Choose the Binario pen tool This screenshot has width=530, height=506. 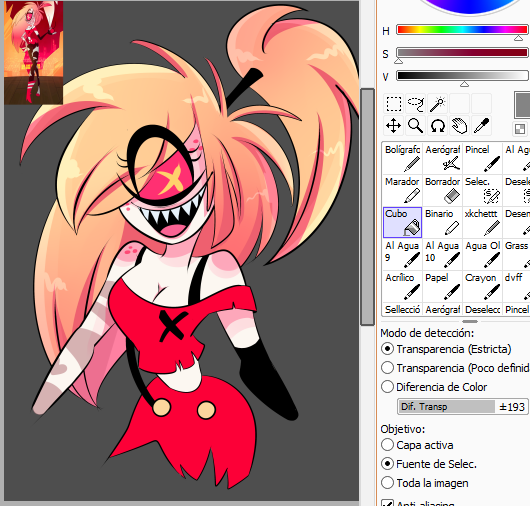[x=442, y=222]
